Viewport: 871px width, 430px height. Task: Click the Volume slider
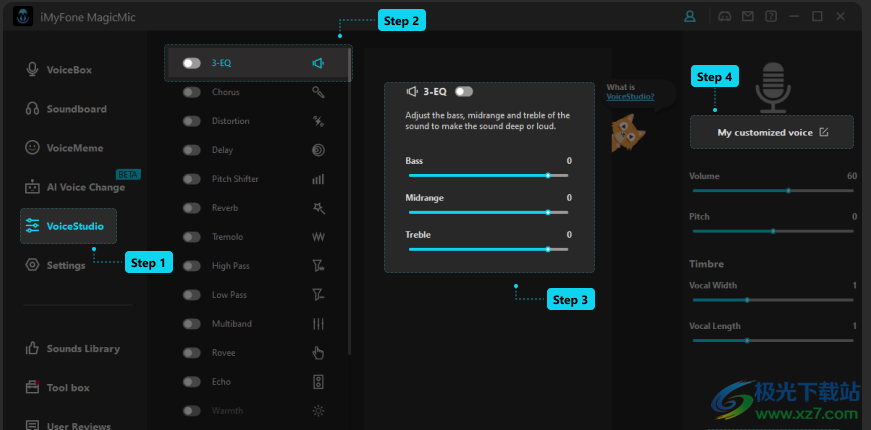(773, 191)
